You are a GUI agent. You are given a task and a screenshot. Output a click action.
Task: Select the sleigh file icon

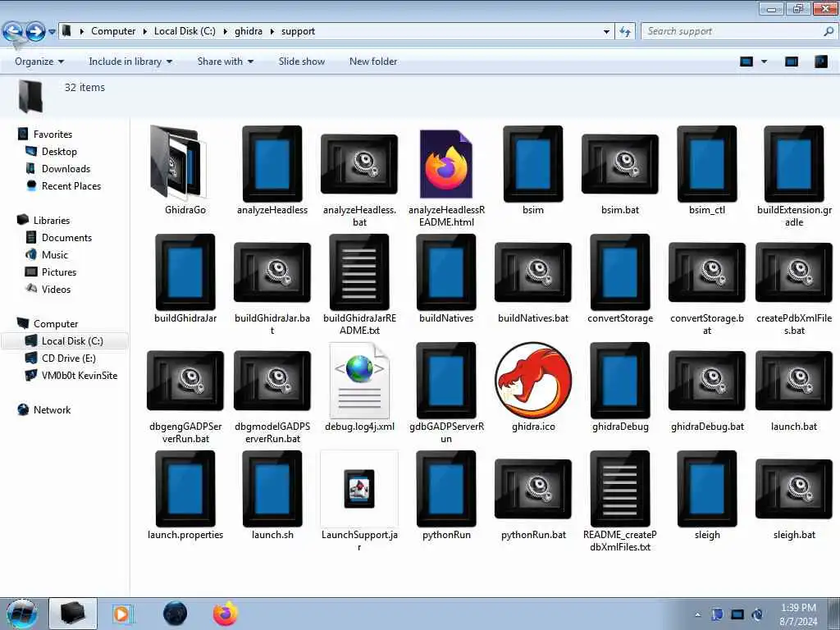click(707, 489)
